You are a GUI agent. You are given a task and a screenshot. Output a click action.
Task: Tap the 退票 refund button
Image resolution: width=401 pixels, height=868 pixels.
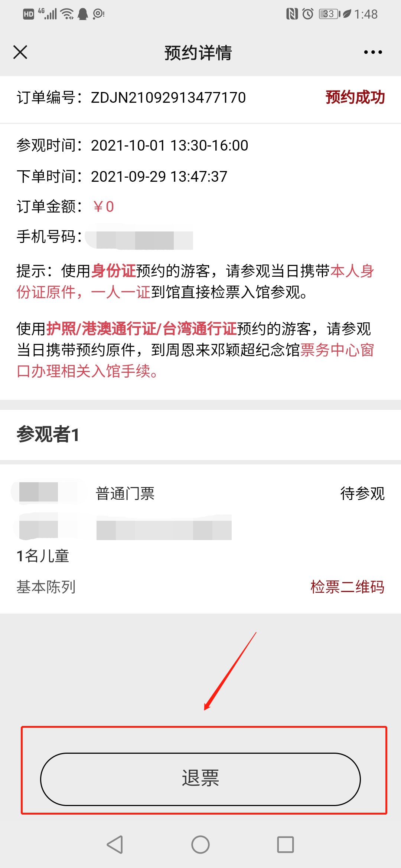(x=200, y=779)
